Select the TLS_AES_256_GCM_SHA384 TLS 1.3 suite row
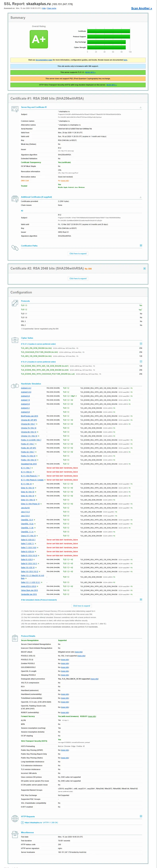Image resolution: width=157 pixels, height=868 pixels. point(81,348)
